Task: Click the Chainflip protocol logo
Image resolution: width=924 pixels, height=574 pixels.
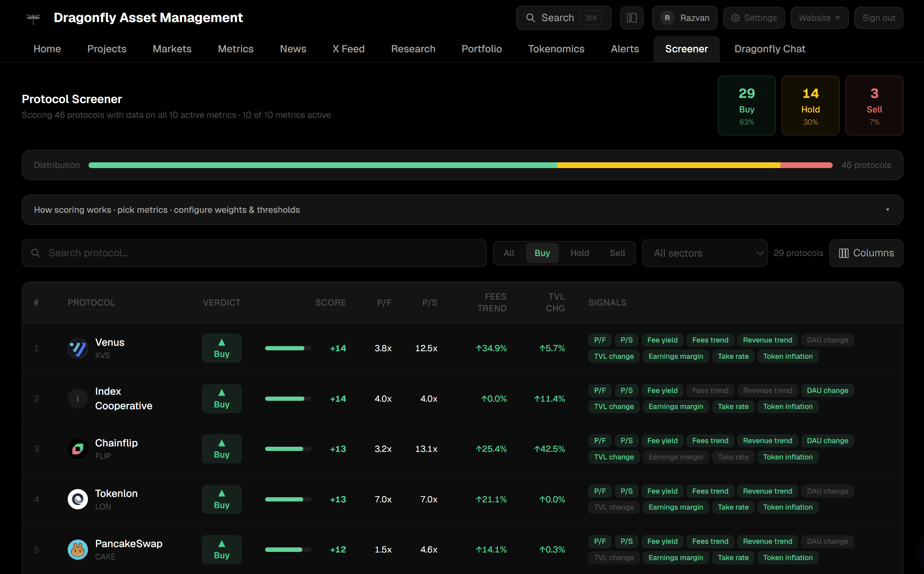Action: [78, 449]
